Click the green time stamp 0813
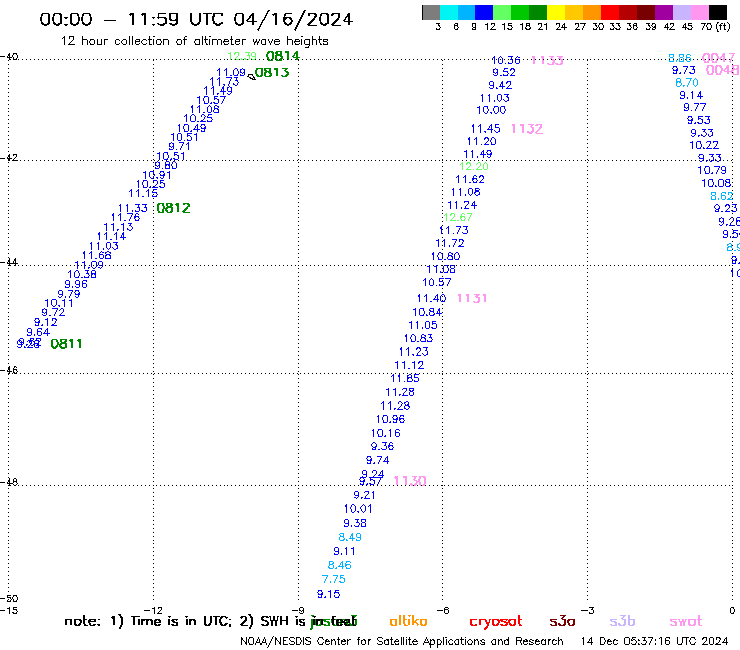The width and height of the screenshot is (740, 650). [272, 73]
